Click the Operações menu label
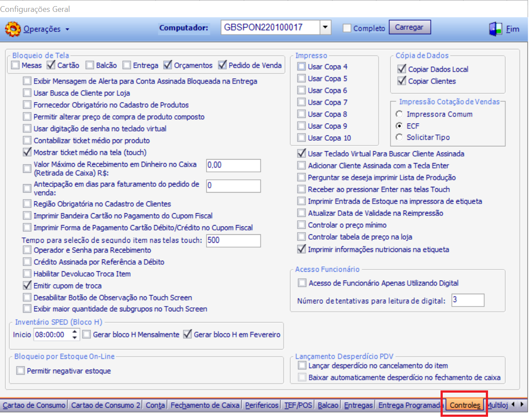This screenshot has width=532, height=419. pyautogui.click(x=42, y=29)
